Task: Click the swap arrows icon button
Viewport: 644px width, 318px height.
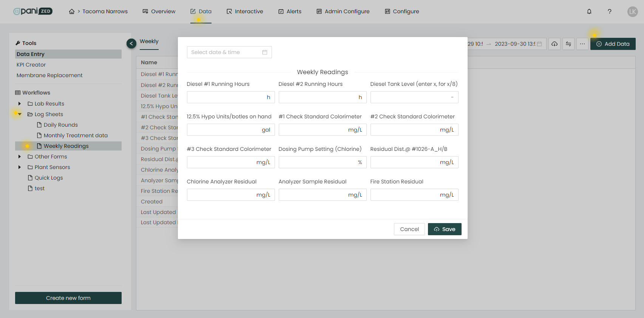Action: click(x=568, y=44)
